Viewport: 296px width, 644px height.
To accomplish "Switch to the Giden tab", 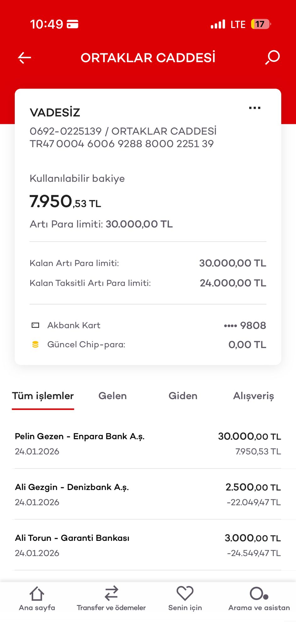I will pos(183,396).
